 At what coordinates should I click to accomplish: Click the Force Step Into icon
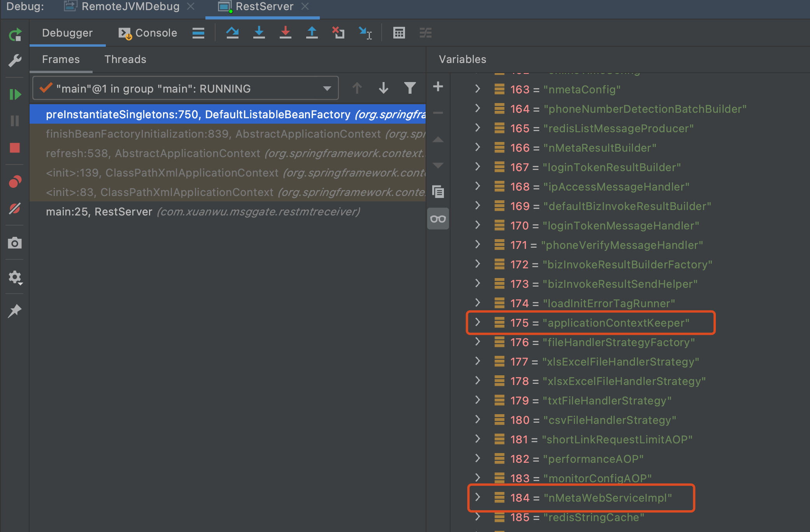click(x=286, y=33)
